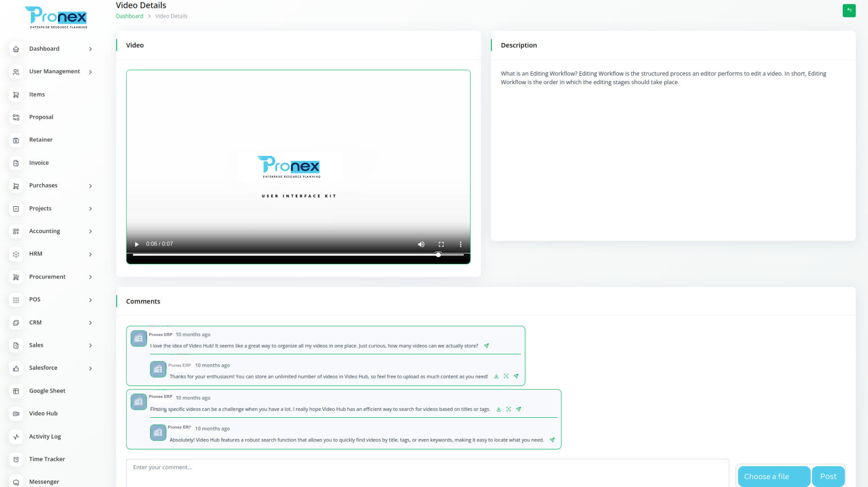Click the Proposal sidebar icon
The width and height of the screenshot is (868, 487).
[16, 117]
